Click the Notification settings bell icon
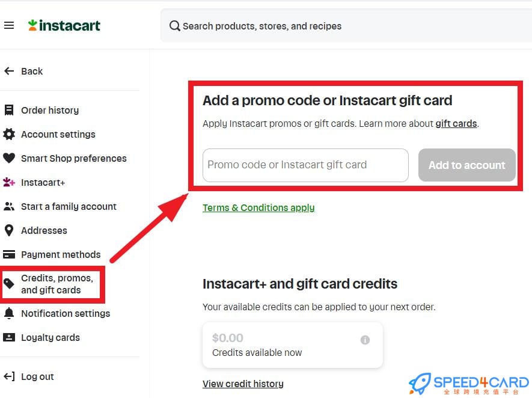 coord(10,313)
